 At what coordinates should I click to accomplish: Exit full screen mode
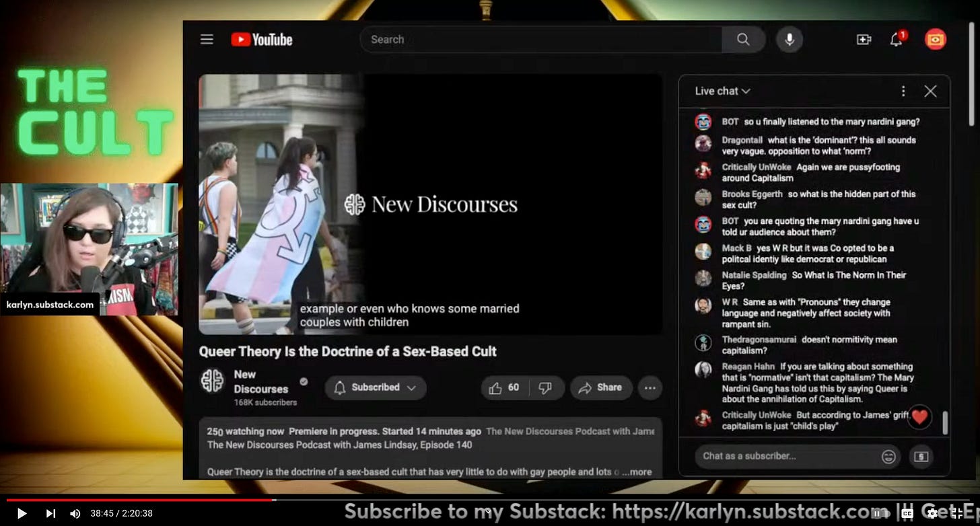coord(957,513)
